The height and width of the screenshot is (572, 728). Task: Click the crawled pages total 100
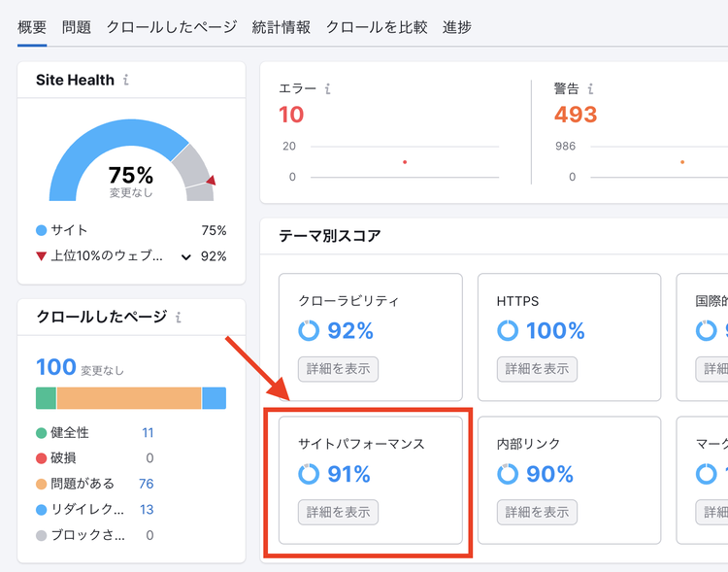coord(55,367)
